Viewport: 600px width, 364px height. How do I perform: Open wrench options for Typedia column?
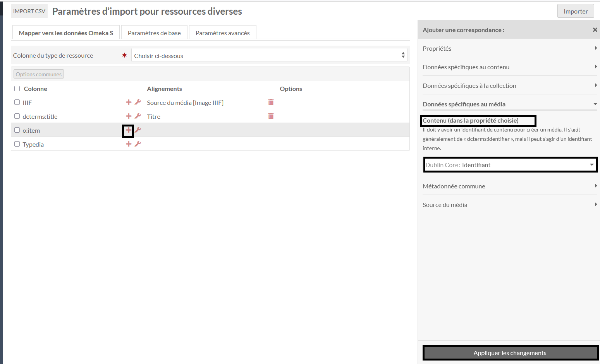point(138,144)
